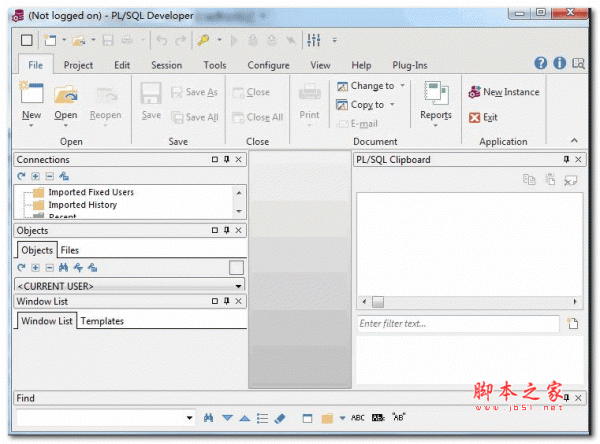600x444 pixels.
Task: Click the filter icon in Objects panel toolbar
Action: tap(78, 268)
